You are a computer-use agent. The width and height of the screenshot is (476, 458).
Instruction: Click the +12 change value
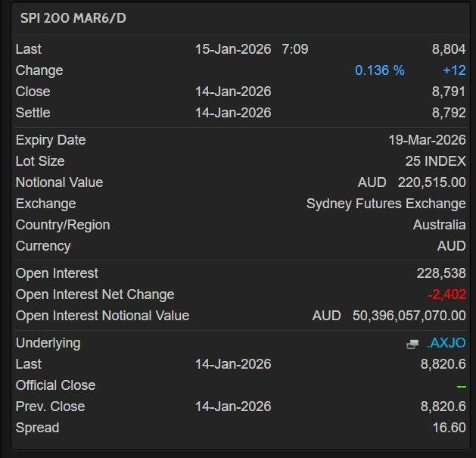point(454,70)
